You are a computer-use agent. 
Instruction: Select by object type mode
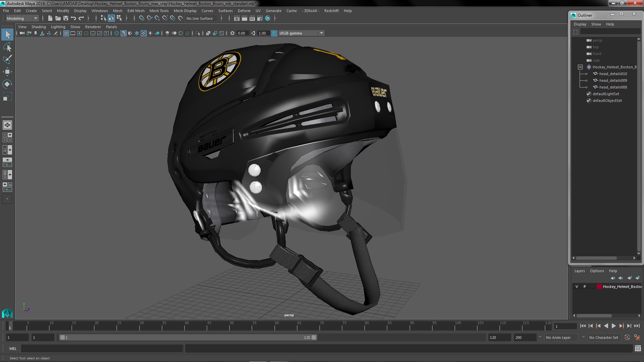coord(111,18)
